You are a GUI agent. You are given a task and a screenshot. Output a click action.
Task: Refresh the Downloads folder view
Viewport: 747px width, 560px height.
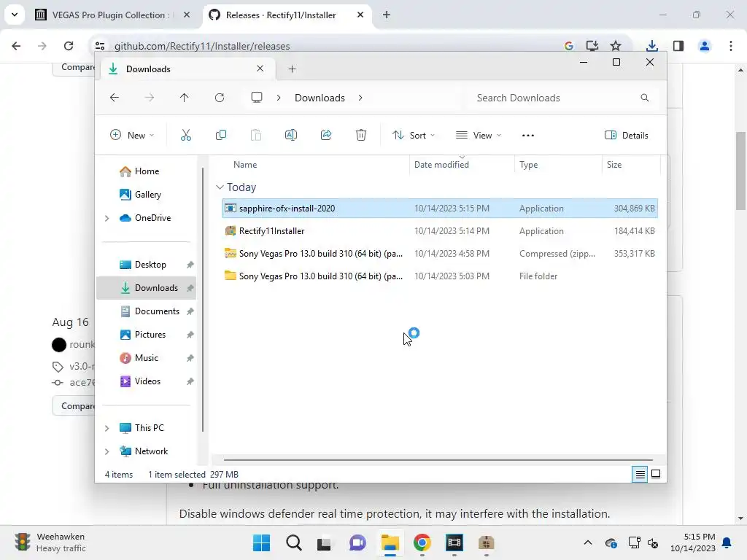click(219, 98)
